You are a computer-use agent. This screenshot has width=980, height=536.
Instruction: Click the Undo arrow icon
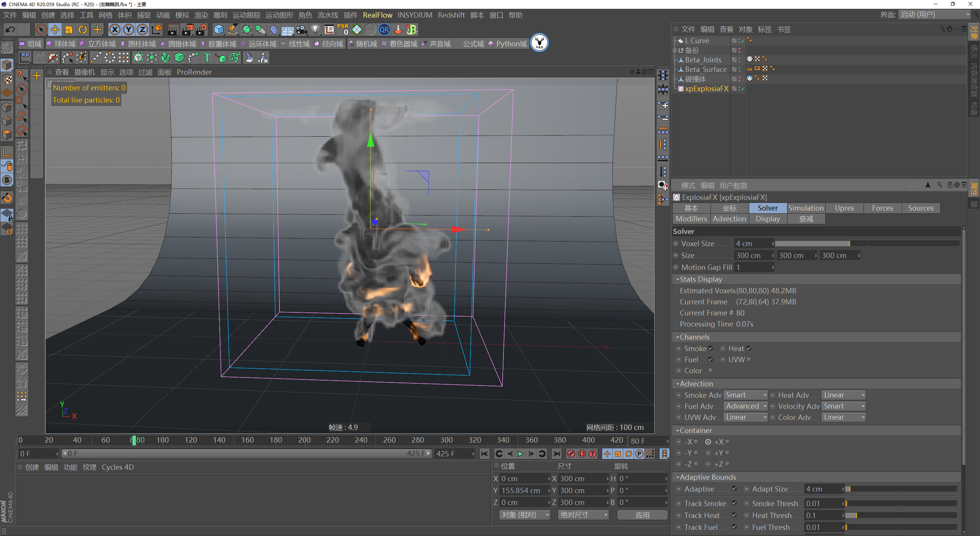point(10,29)
